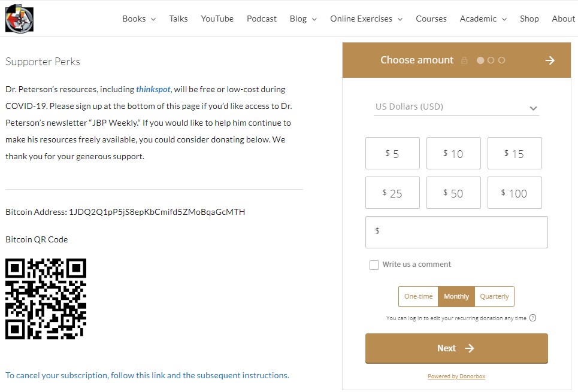This screenshot has height=392, width=578.
Task: Select the Quarterly donation option
Action: (495, 296)
